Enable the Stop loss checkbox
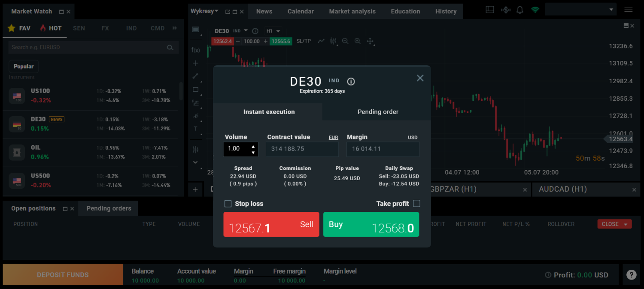This screenshot has height=289, width=644. [x=228, y=204]
